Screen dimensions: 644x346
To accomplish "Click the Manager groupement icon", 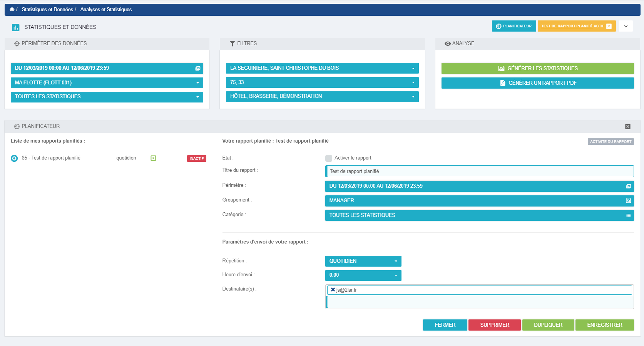I will 628,201.
